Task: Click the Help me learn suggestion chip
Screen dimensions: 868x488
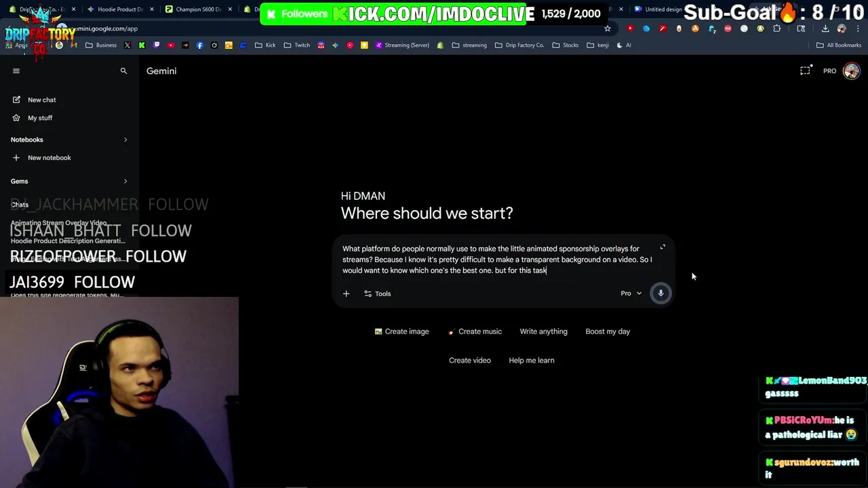Action: tap(531, 361)
